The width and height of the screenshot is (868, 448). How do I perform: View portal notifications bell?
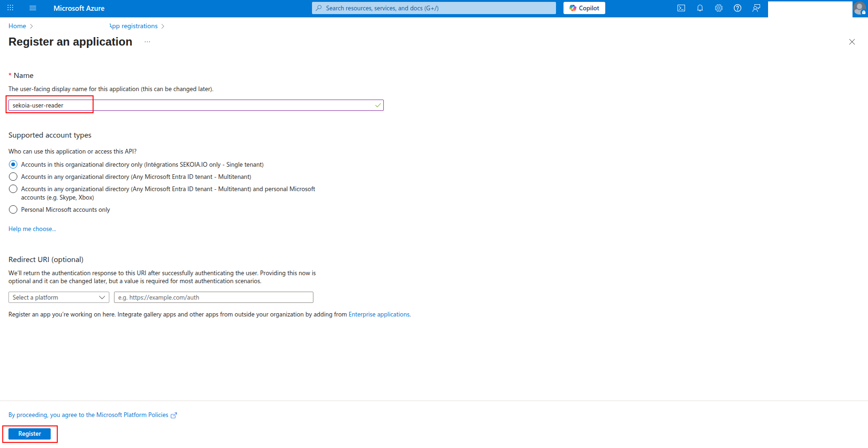click(700, 8)
